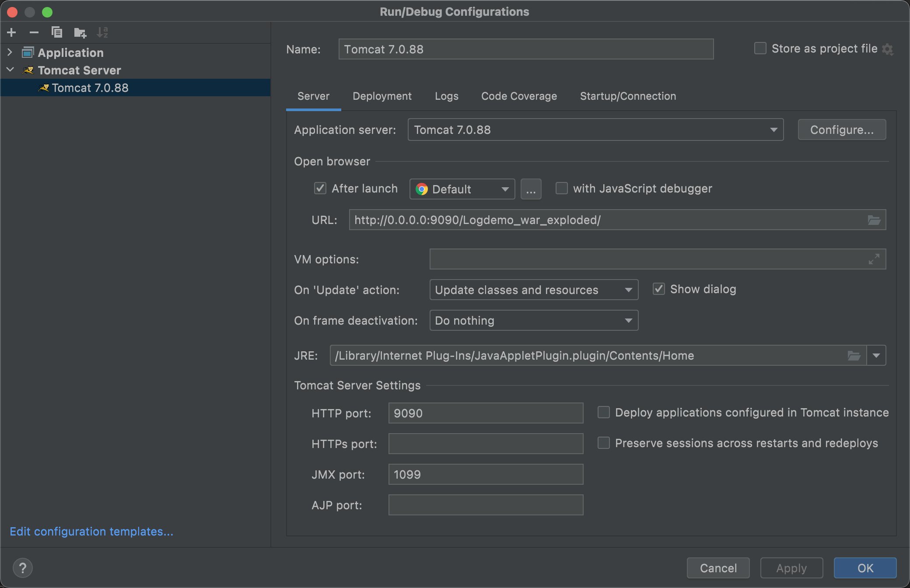Click the Cancel button
Image resolution: width=910 pixels, height=588 pixels.
pos(718,568)
